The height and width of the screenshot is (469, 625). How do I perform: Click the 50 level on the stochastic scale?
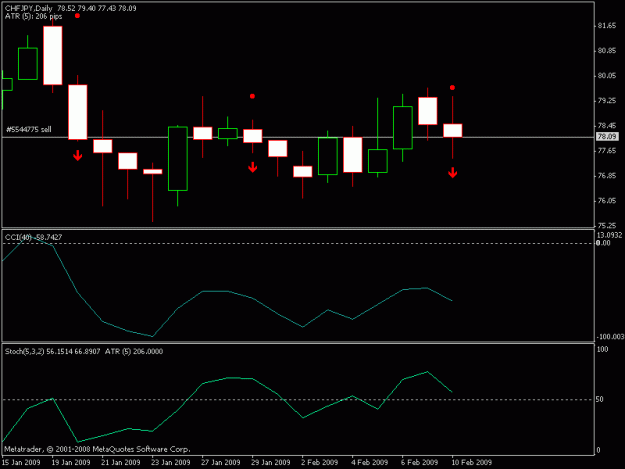click(600, 399)
